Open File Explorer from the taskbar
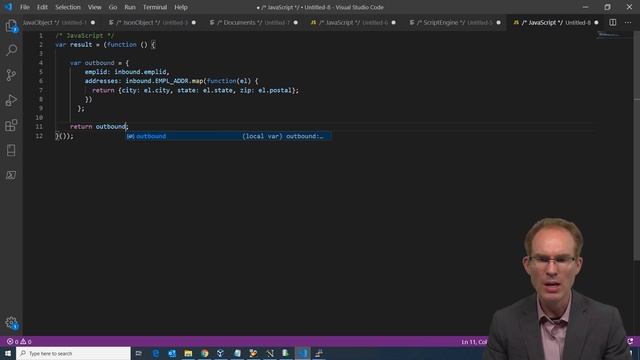 pyautogui.click(x=188, y=353)
